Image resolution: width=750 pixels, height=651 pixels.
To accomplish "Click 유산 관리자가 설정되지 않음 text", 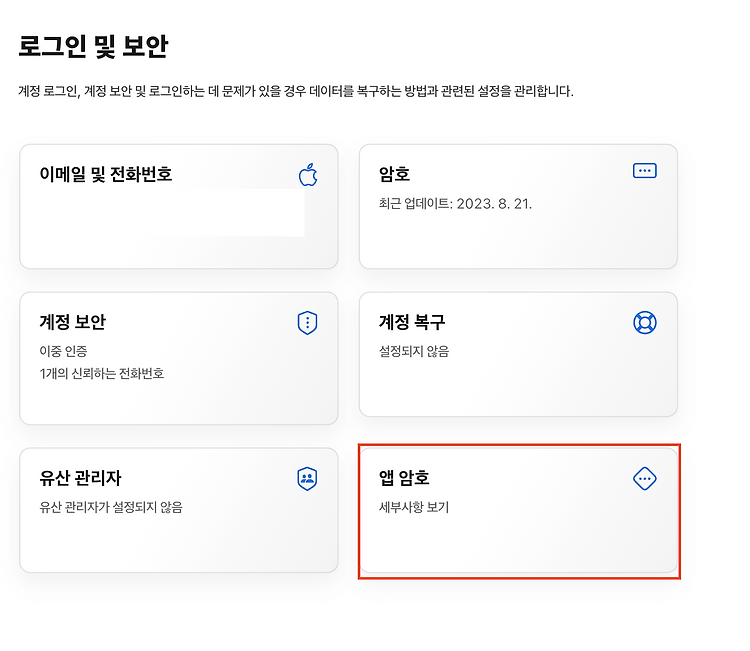I will pyautogui.click(x=111, y=507).
